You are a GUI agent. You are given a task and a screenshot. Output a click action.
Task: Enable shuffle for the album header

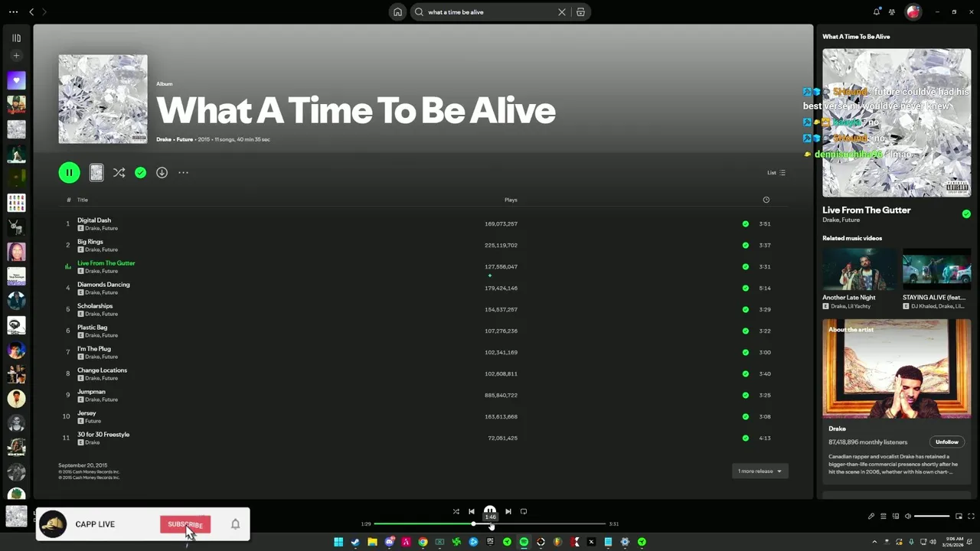click(119, 173)
